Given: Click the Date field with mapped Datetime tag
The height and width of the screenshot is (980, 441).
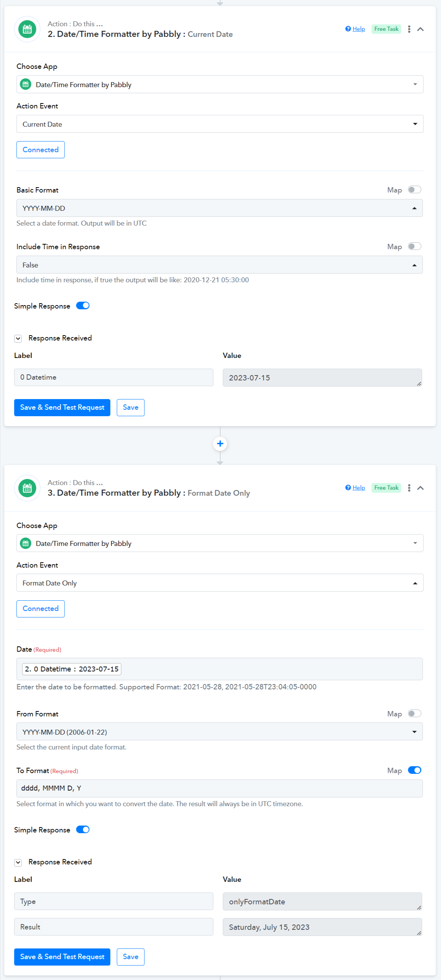Looking at the screenshot, I should pyautogui.click(x=219, y=669).
